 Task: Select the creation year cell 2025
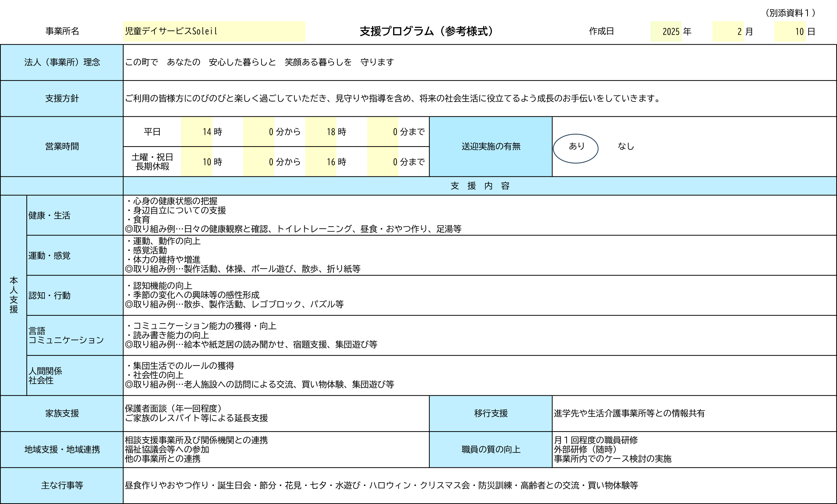(x=666, y=31)
